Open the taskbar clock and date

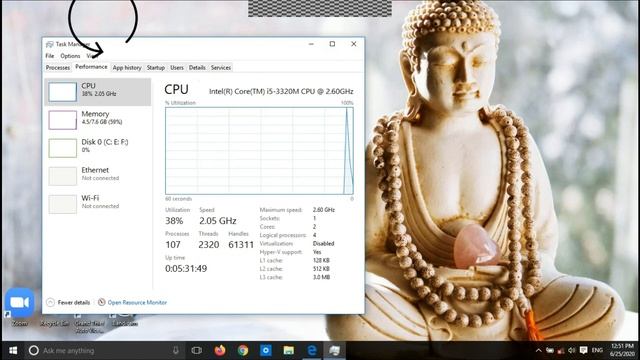coord(622,350)
